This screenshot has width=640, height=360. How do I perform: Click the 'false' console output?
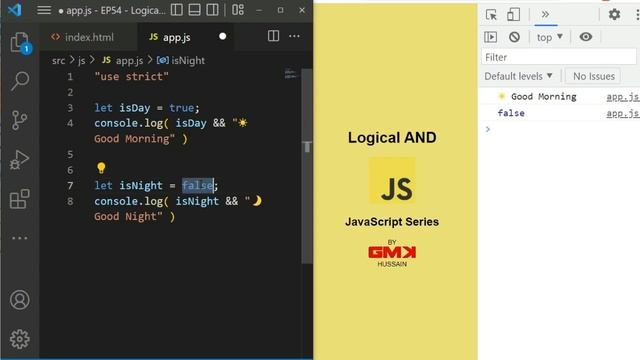(511, 113)
